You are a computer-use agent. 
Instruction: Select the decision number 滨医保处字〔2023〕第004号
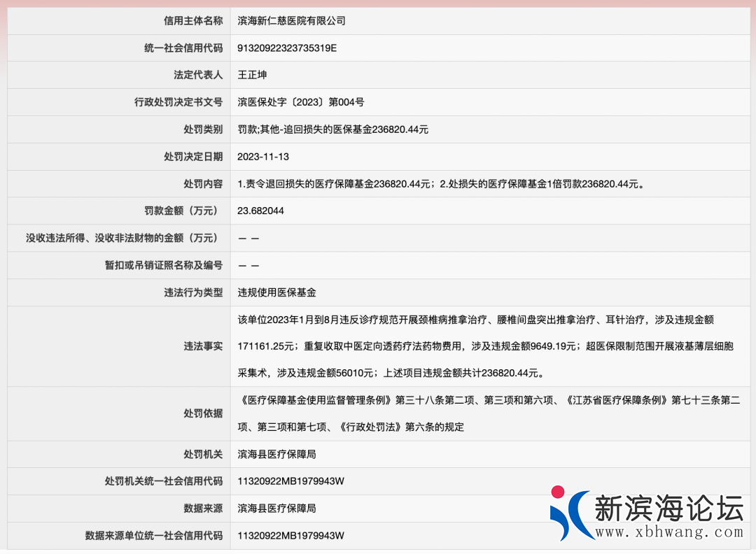point(301,102)
